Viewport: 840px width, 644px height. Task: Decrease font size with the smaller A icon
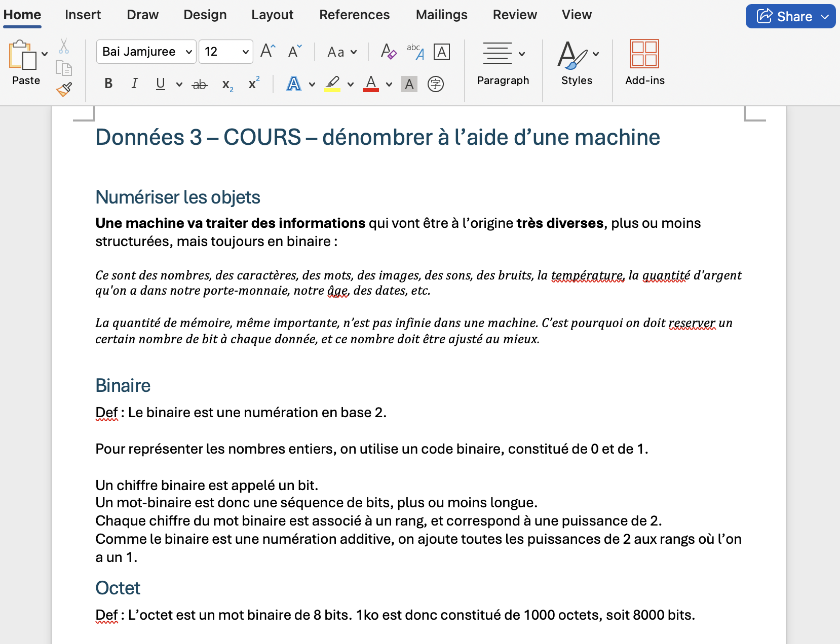(294, 51)
